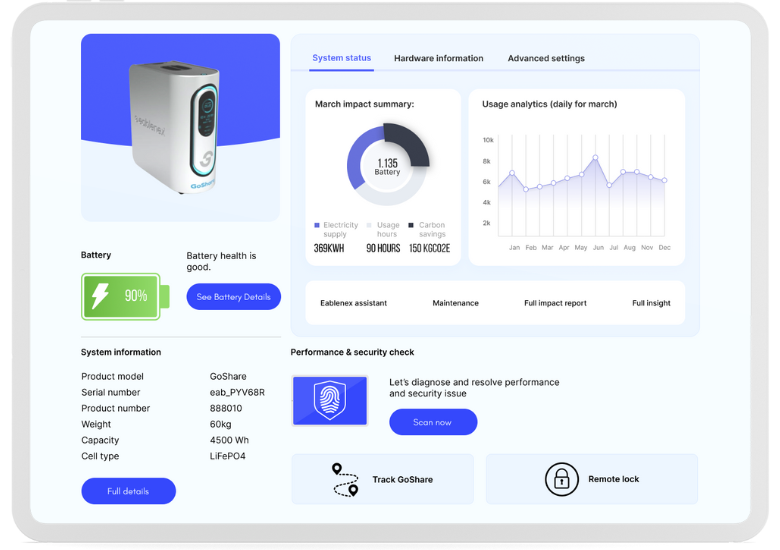780x550 pixels.
Task: Open the Advanced settings tab
Action: [546, 58]
